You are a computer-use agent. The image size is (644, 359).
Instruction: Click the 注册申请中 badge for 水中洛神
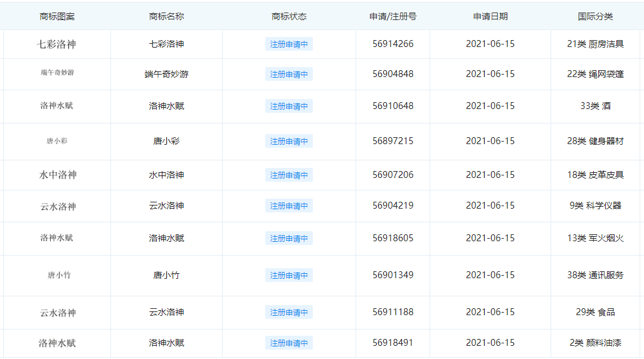(x=289, y=175)
